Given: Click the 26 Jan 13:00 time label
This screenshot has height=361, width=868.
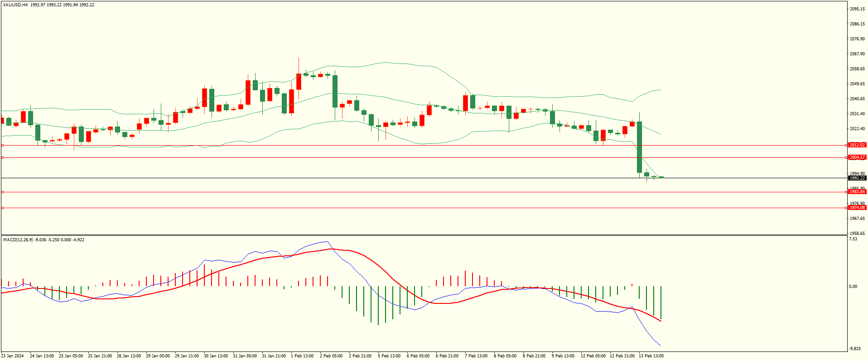Looking at the screenshot, I should click(129, 356).
